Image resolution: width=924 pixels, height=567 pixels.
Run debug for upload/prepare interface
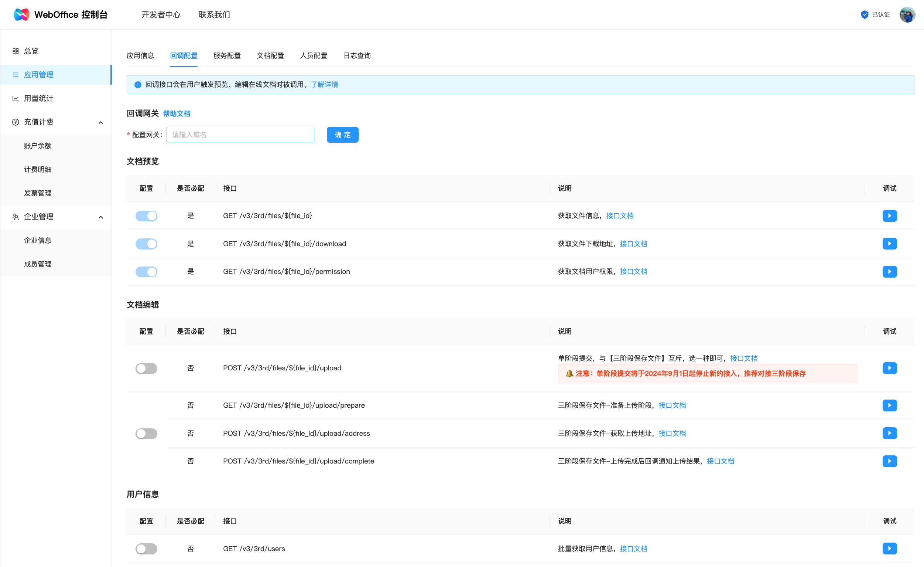889,405
